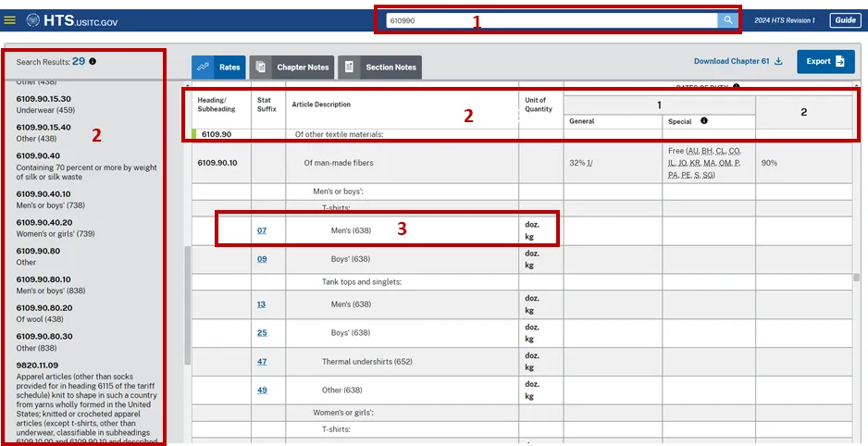868x446 pixels.
Task: Select search result 6109.90.15.30 Underwear
Action: (45, 105)
